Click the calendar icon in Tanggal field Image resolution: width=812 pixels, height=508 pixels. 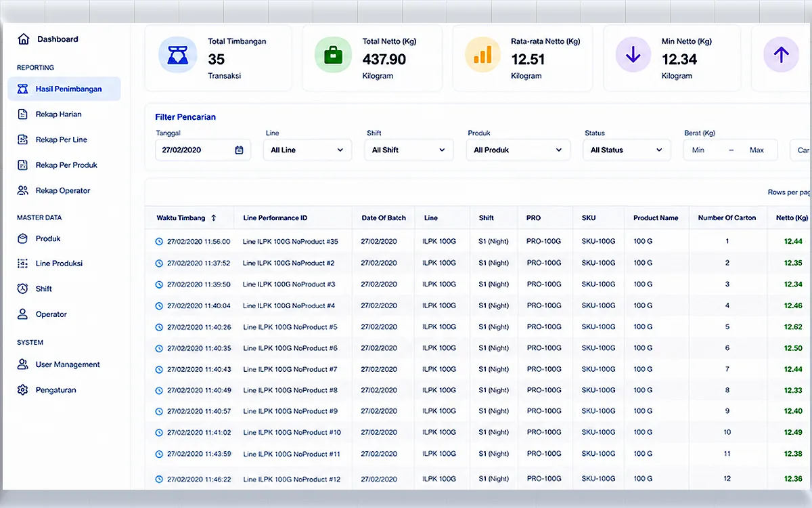coord(239,150)
